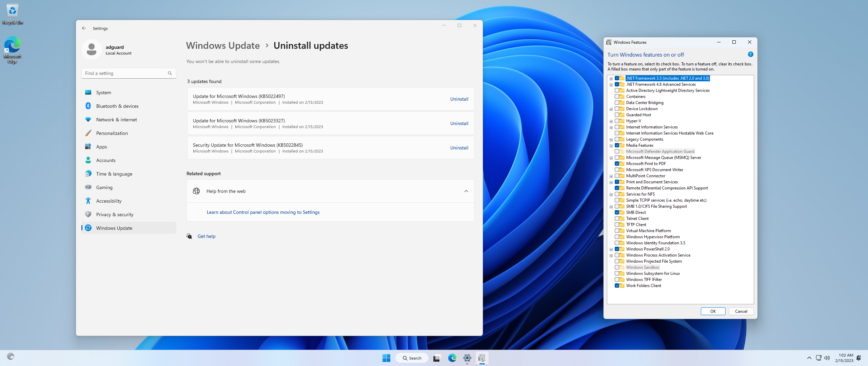The width and height of the screenshot is (868, 366).
Task: Click the adguard account avatar
Action: [x=92, y=49]
